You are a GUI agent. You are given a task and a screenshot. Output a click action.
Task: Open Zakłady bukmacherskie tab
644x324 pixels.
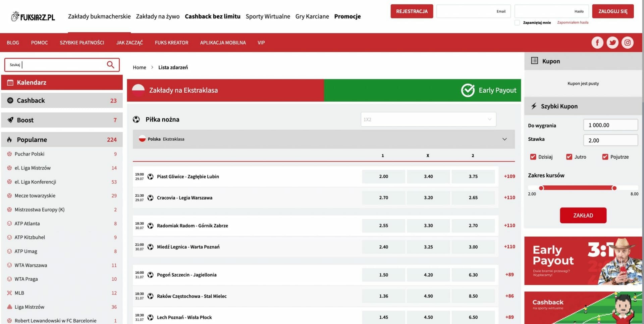99,16
